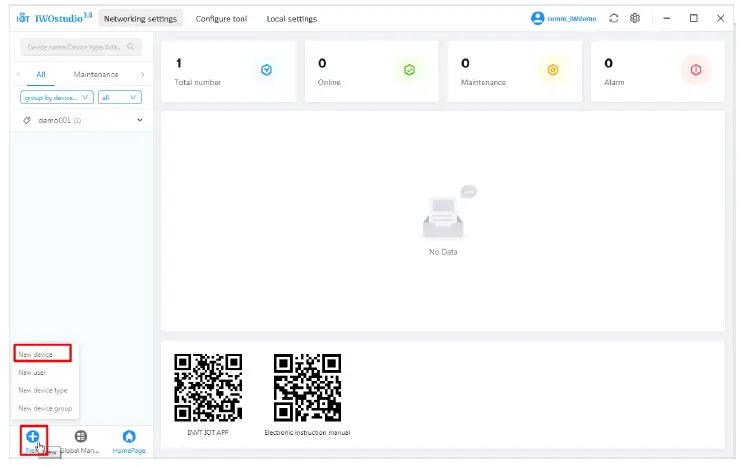Click the Alarm stat card
This screenshot has width=742, height=466.
[x=658, y=71]
